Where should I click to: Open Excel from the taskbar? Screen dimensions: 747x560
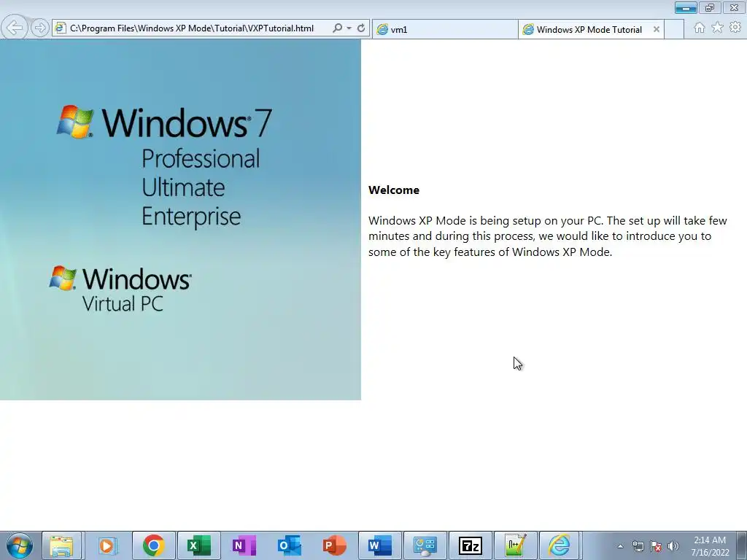click(x=198, y=545)
